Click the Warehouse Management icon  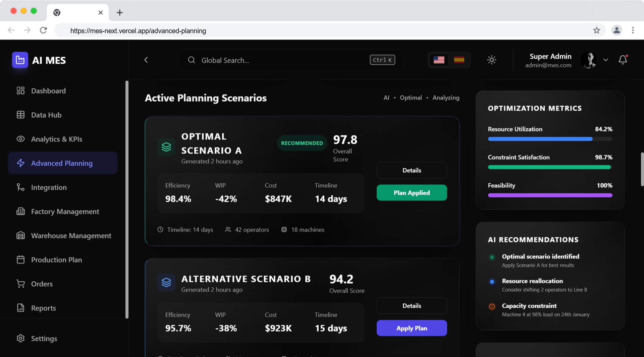tap(20, 235)
